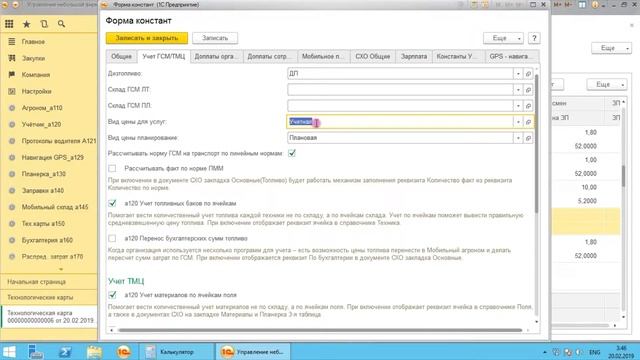The image size is (640, 360).
Task: Open Распред. затрат а170 section
Action: [52, 256]
